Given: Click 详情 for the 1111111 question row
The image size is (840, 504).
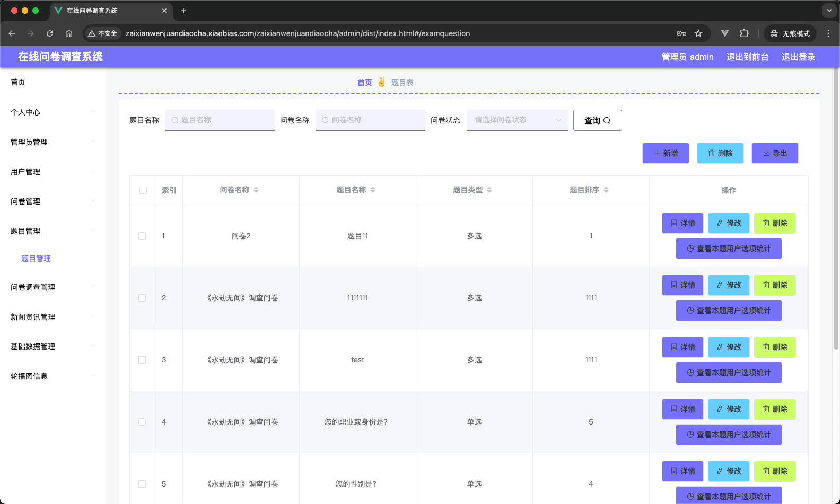Looking at the screenshot, I should pos(682,285).
